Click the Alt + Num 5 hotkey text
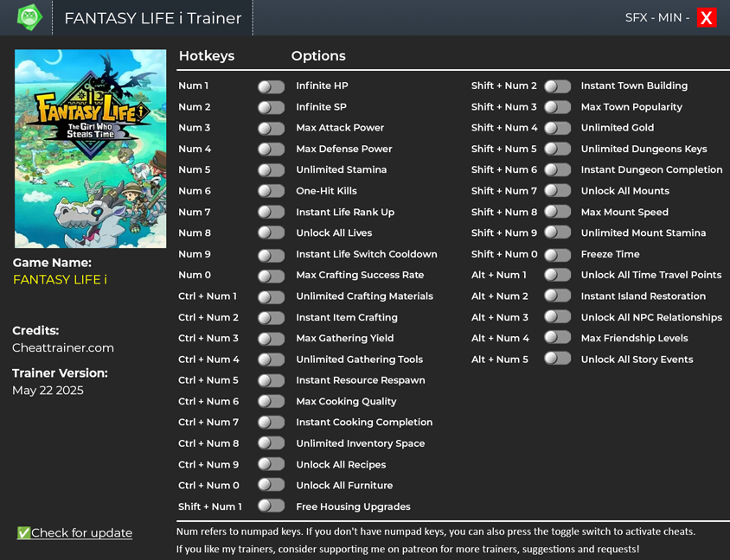The image size is (730, 560). [500, 359]
